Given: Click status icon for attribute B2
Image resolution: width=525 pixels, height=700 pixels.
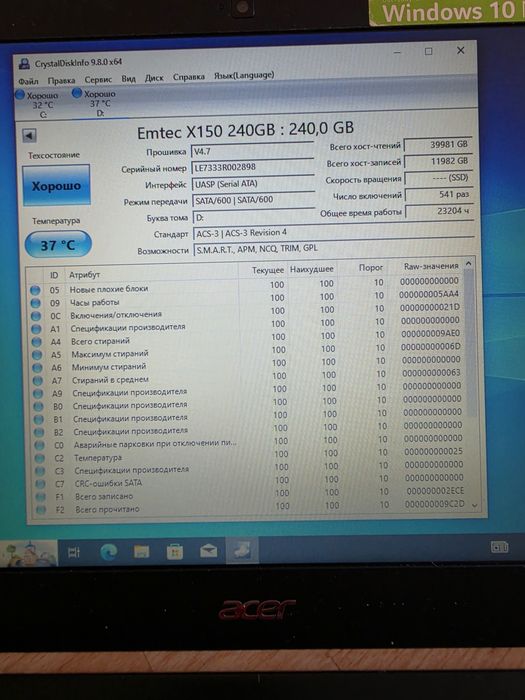Looking at the screenshot, I should click(39, 433).
